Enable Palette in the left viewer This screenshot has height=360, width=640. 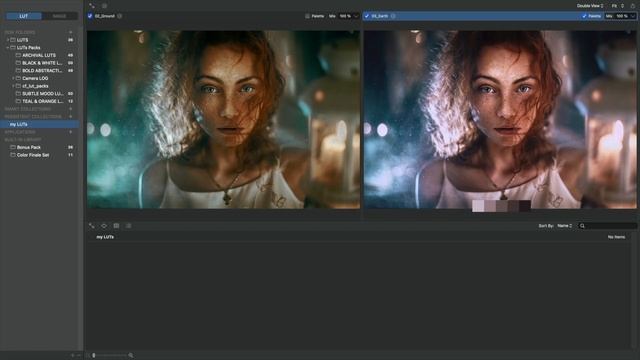point(307,16)
